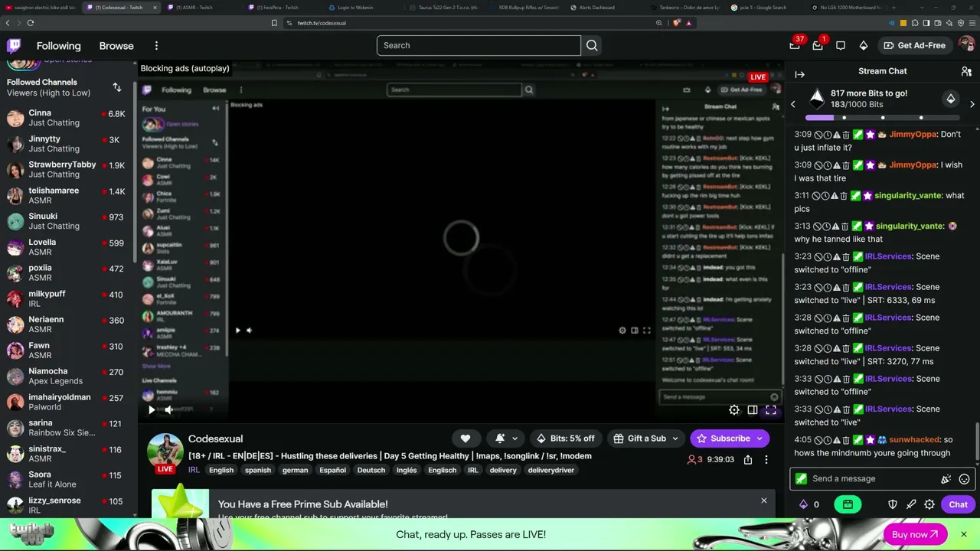Viewport: 980px width, 551px height.
Task: Click the sword mod tools icon under chat
Action: [911, 504]
